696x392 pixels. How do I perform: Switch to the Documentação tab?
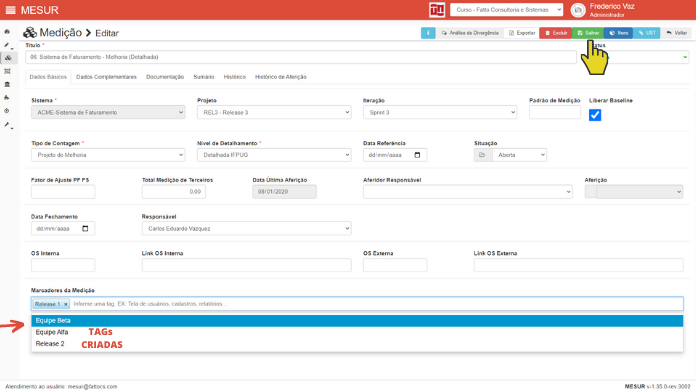(x=165, y=77)
